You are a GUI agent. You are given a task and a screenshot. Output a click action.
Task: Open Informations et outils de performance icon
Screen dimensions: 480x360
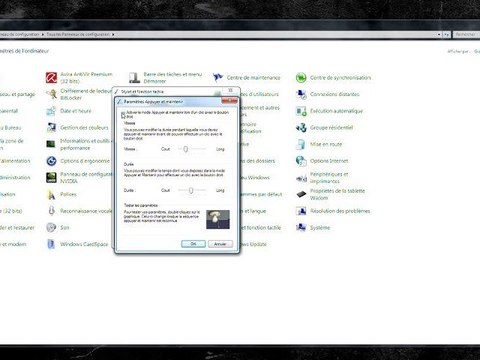51,144
